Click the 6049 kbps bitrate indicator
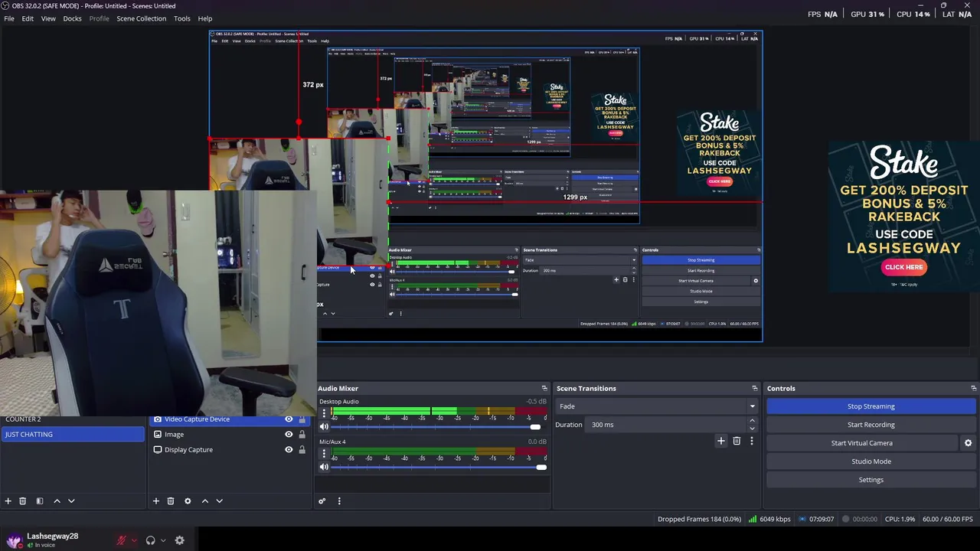Screen dimensions: 980x551 point(769,519)
